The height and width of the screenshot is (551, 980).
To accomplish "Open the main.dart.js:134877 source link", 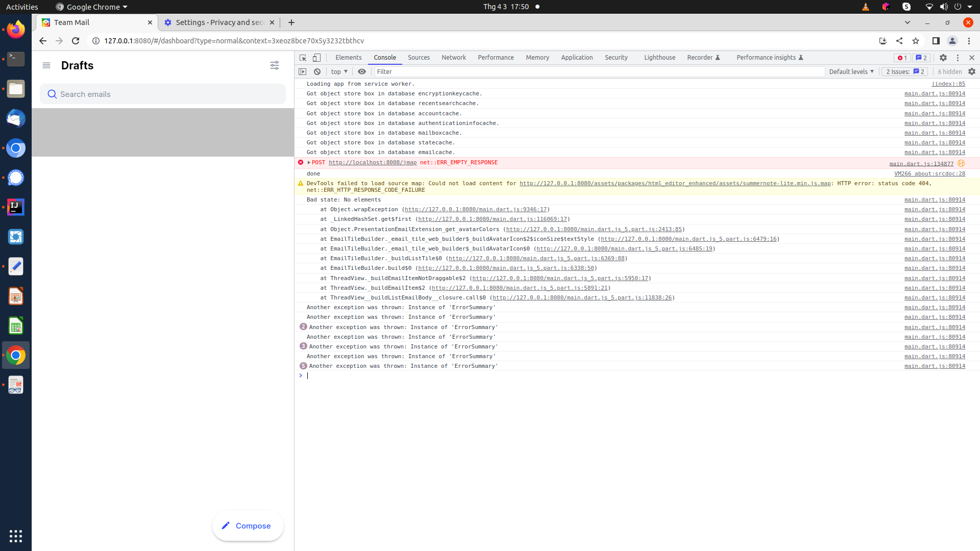I will click(921, 163).
